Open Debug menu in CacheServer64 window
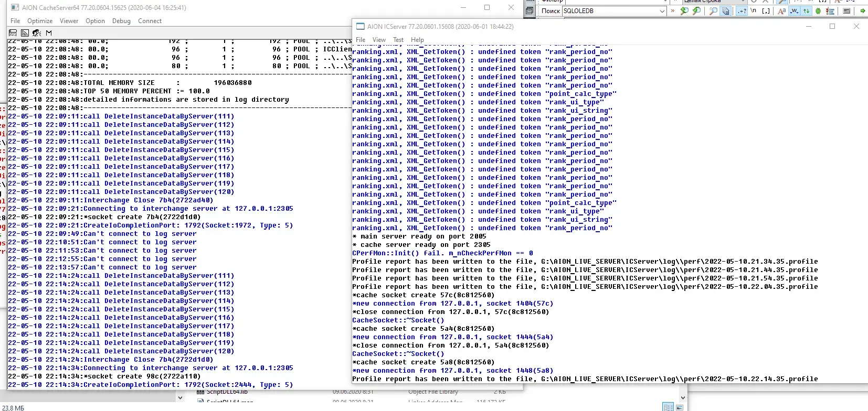The height and width of the screenshot is (411, 868). (x=121, y=21)
